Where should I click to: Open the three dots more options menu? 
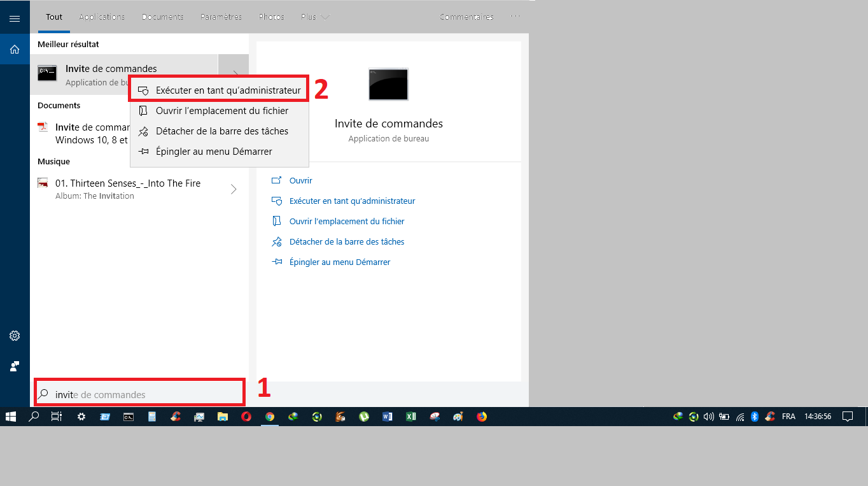[x=515, y=17]
